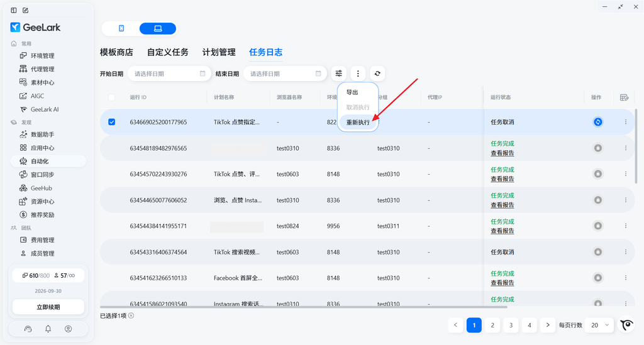Image resolution: width=644 pixels, height=345 pixels.
Task: Open GeeHub in the sidebar
Action: 41,189
